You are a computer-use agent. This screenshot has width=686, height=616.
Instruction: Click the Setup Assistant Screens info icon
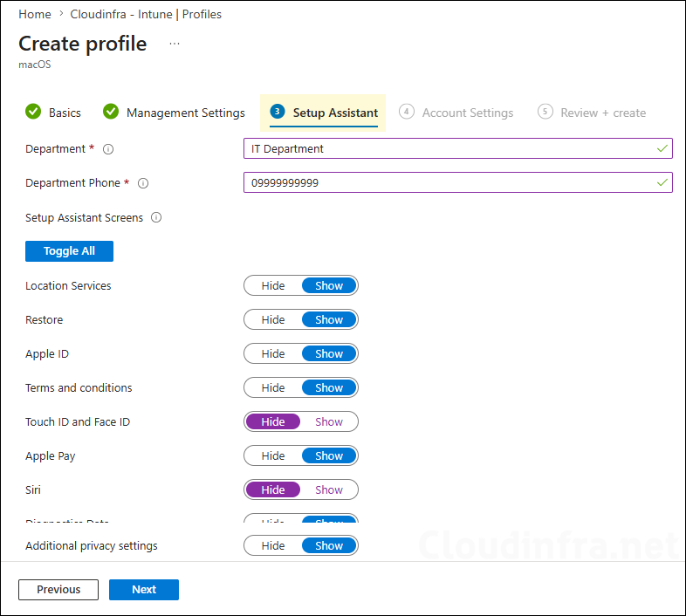pos(156,217)
